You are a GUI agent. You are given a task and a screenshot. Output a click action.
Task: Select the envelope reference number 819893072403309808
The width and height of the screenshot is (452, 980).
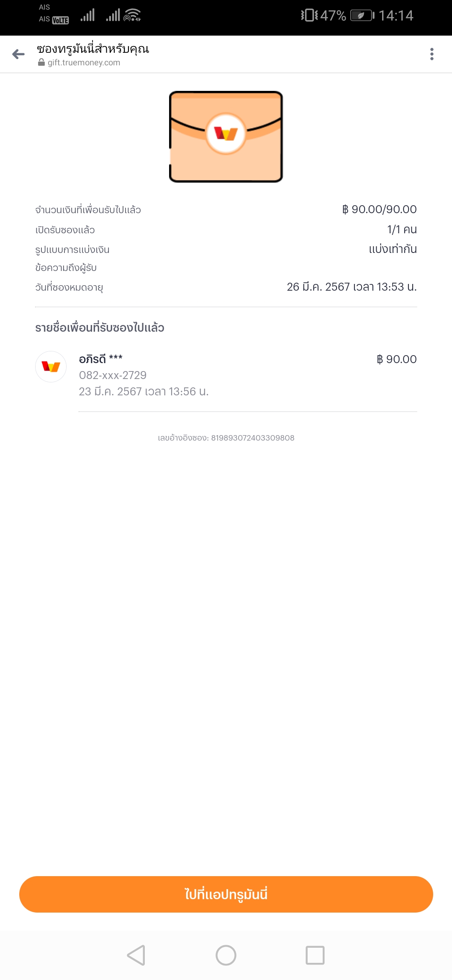click(252, 438)
